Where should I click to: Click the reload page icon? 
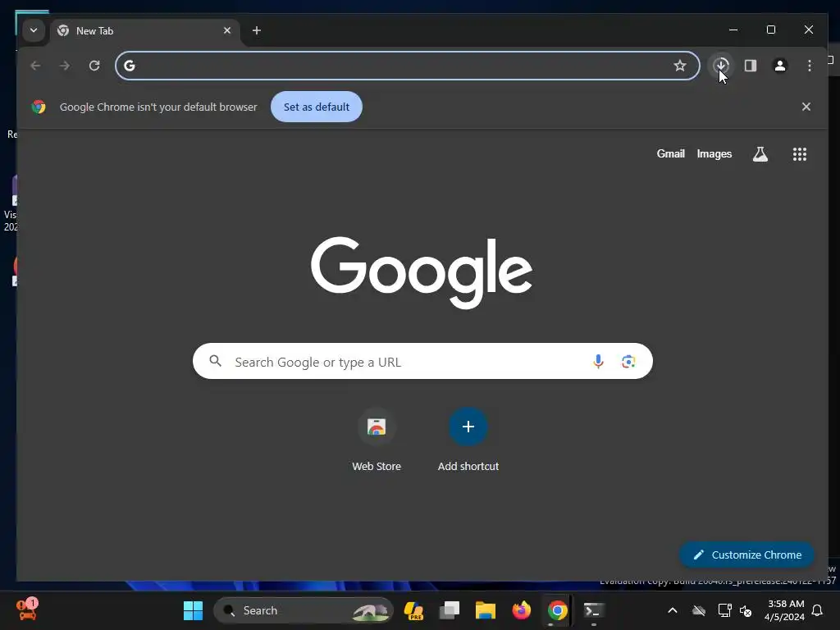point(94,66)
